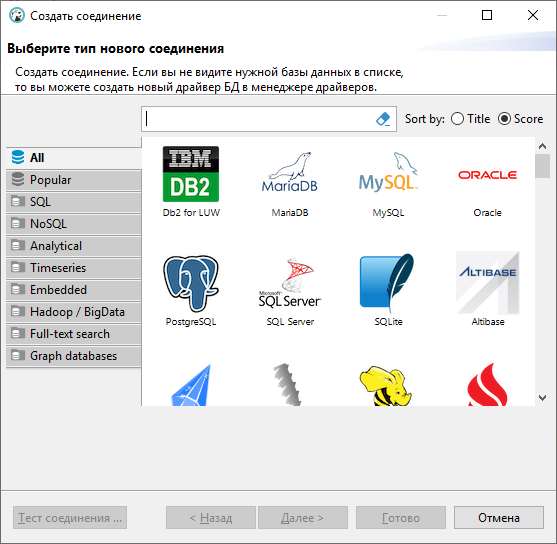Click in the driver search field

259,119
